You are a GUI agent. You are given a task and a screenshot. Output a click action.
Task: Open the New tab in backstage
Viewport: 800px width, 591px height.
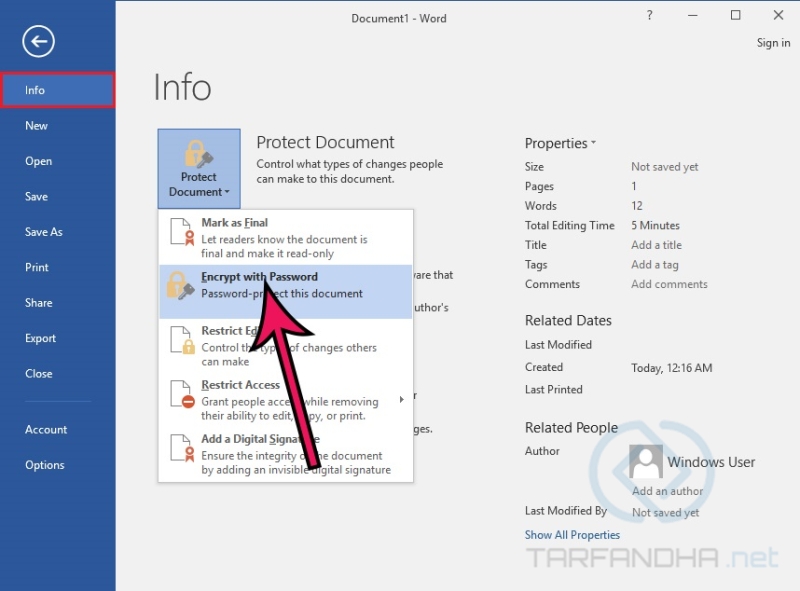pos(58,126)
